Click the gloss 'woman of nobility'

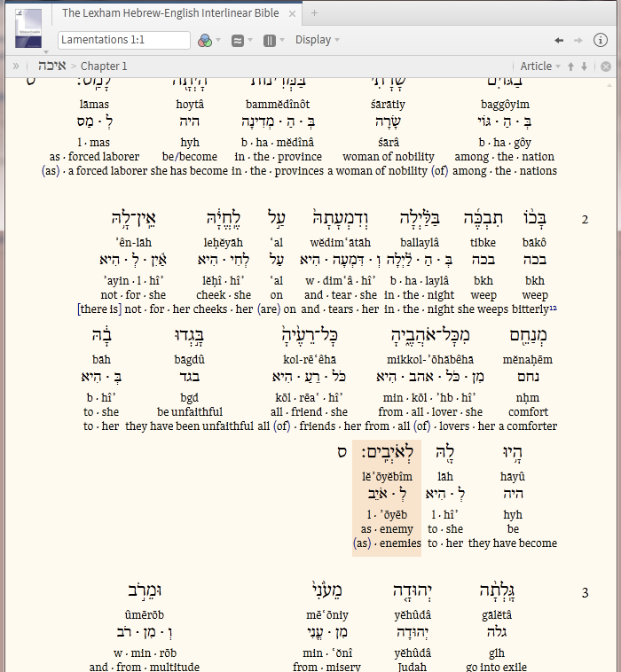(389, 156)
